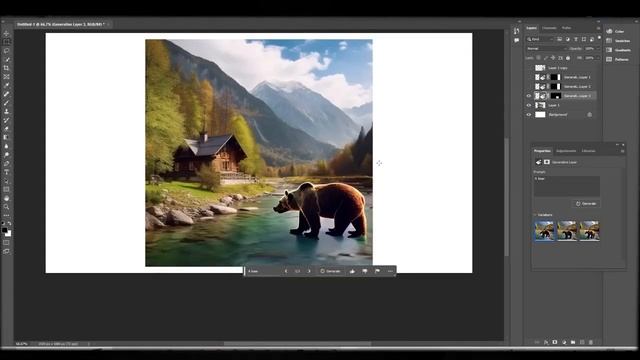The height and width of the screenshot is (360, 640).
Task: Hide Layer 1 with its eye icon
Action: (529, 105)
